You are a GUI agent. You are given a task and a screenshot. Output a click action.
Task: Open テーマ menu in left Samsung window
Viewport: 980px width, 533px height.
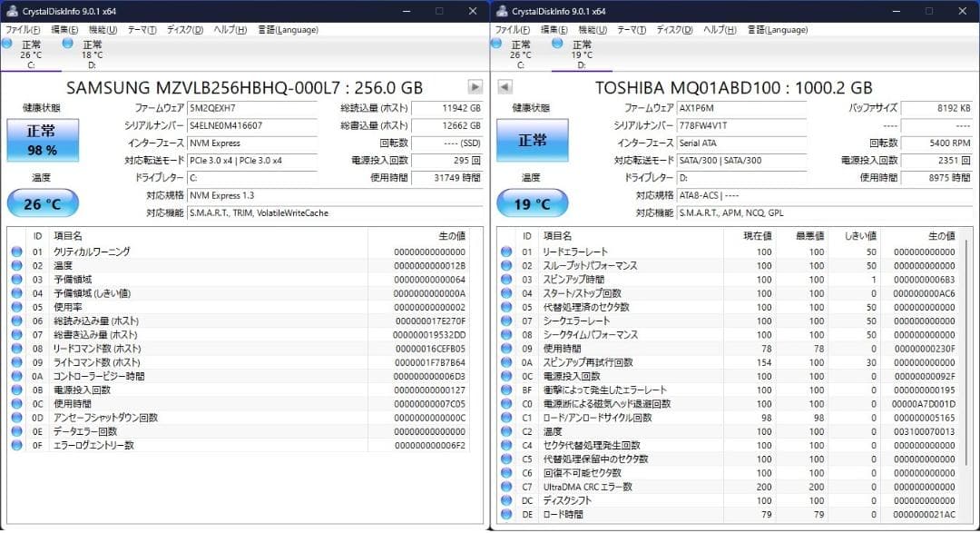pyautogui.click(x=142, y=29)
